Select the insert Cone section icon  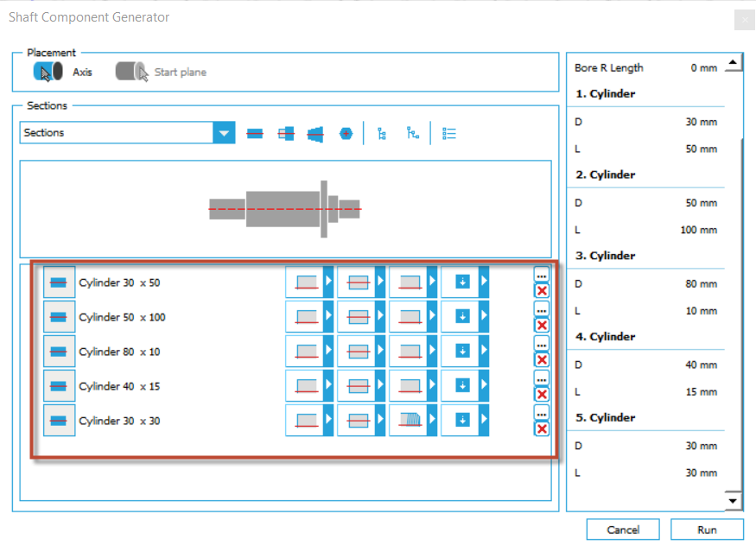314,133
